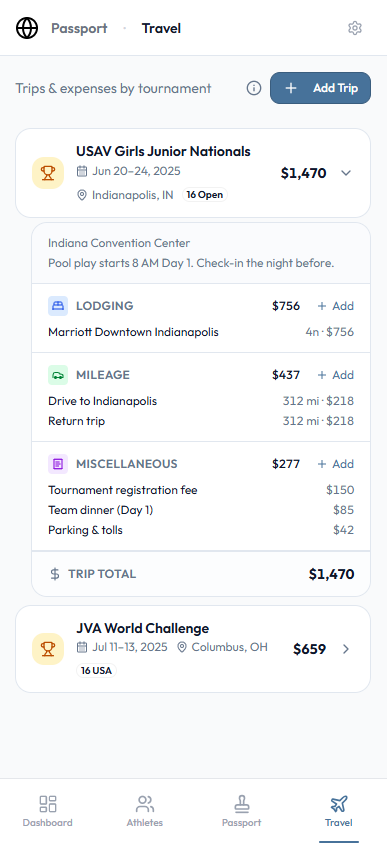Click the USAV Nationals trophy icon
This screenshot has height=843, width=387.
[48, 173]
